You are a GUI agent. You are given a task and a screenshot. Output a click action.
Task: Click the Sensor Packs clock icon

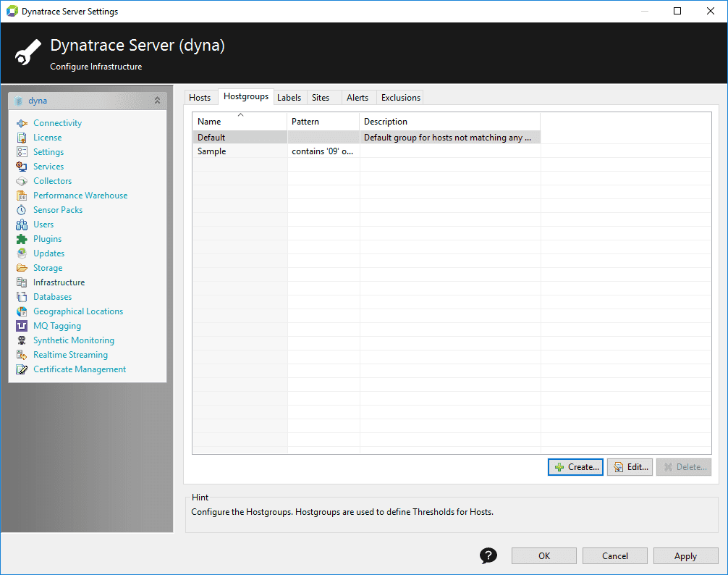pyautogui.click(x=22, y=210)
